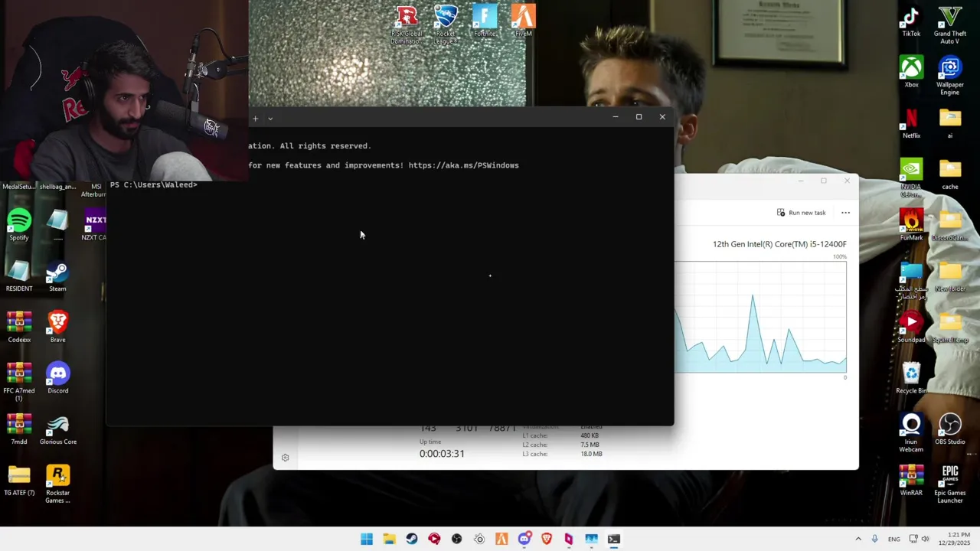
Task: Open FiveM desktop shortcut
Action: point(524,21)
